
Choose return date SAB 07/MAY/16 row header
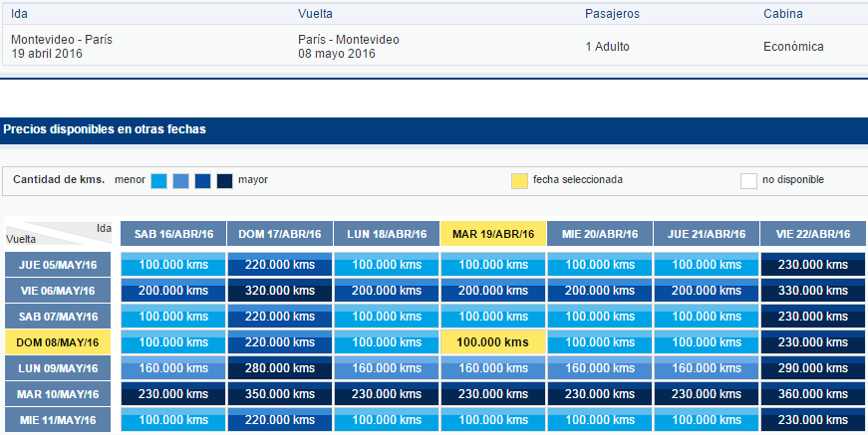coord(58,317)
